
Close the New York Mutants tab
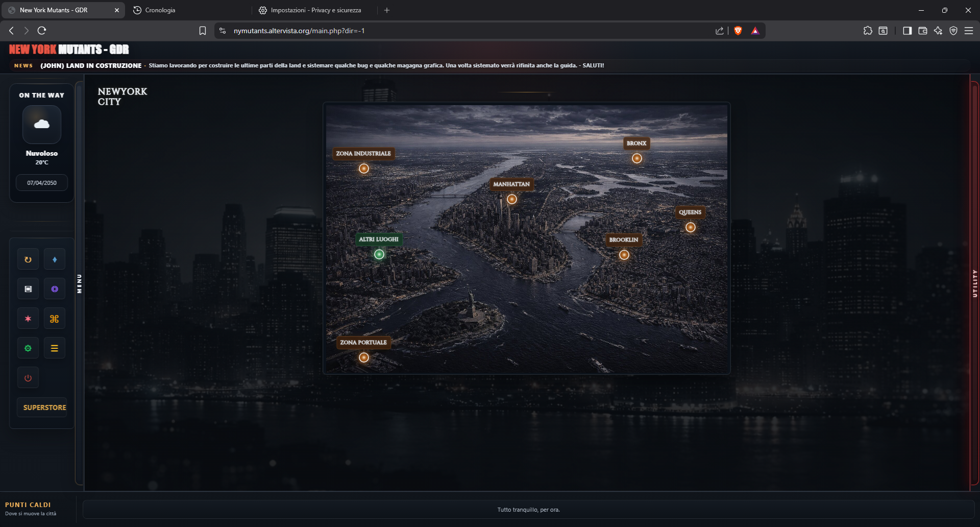coord(117,10)
